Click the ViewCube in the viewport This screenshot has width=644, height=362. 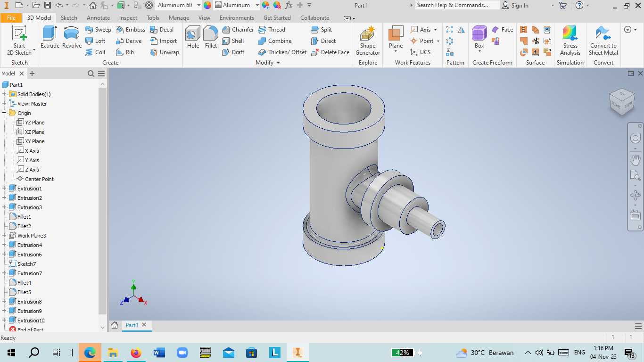(622, 101)
